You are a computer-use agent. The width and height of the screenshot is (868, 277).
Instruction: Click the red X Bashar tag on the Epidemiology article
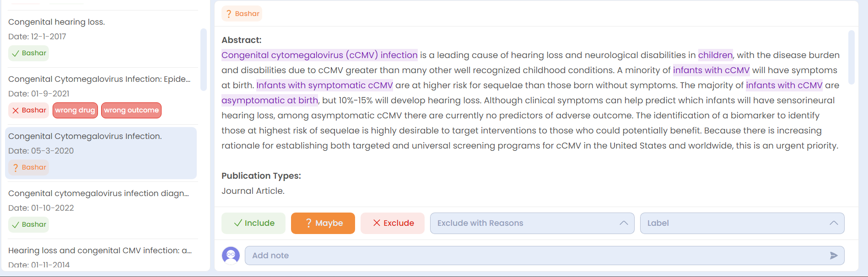29,110
